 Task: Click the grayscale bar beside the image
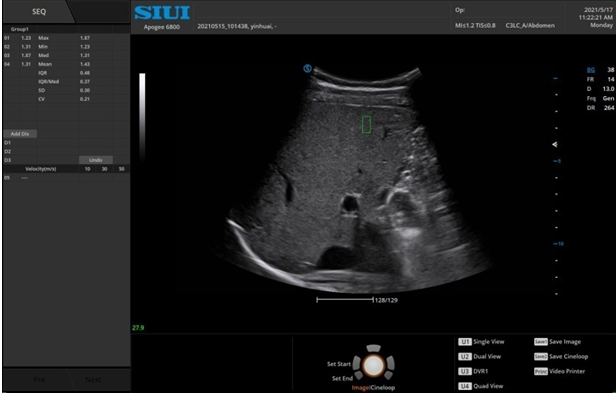click(142, 117)
